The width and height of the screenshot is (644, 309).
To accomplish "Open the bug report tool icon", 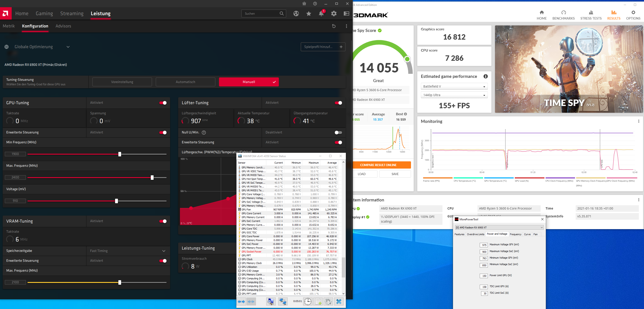I will coord(304,4).
